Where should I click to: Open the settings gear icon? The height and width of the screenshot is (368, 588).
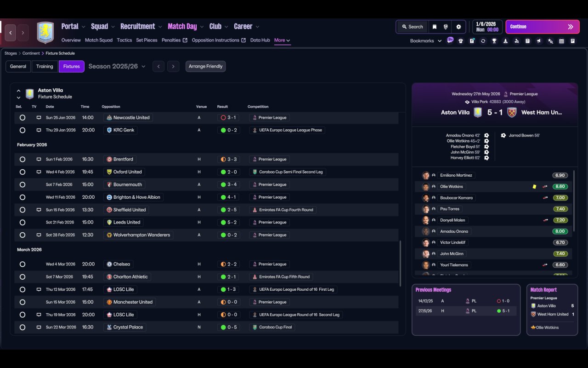point(458,27)
